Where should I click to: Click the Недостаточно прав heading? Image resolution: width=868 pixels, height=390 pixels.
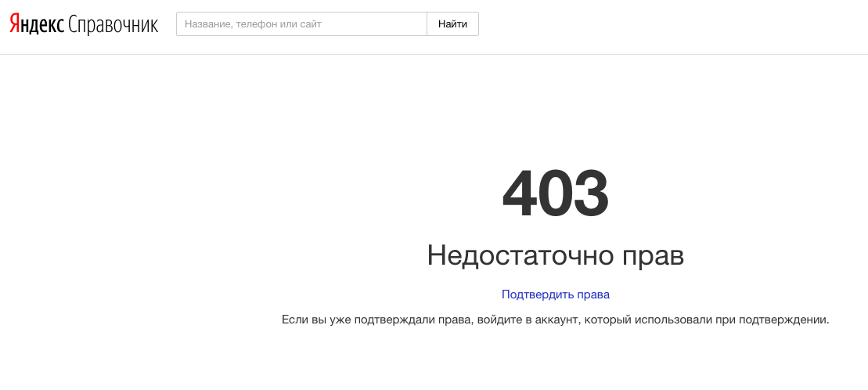tap(555, 255)
